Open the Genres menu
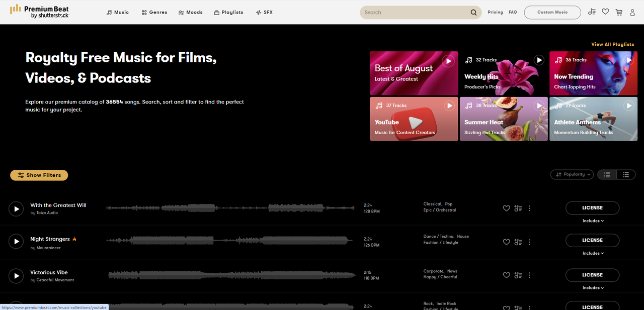 154,12
